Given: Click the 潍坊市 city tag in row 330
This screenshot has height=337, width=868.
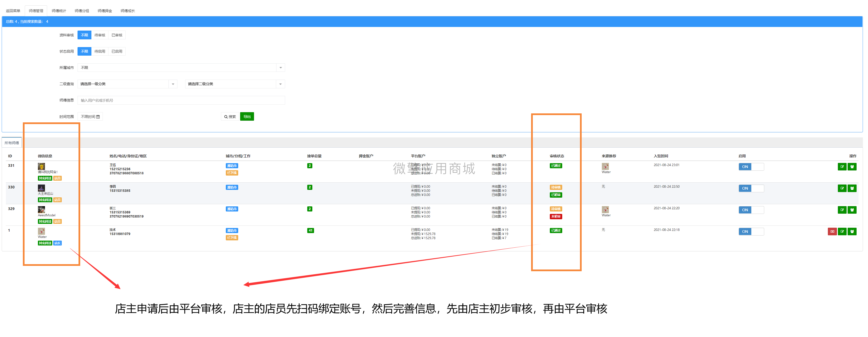Looking at the screenshot, I should 232,187.
